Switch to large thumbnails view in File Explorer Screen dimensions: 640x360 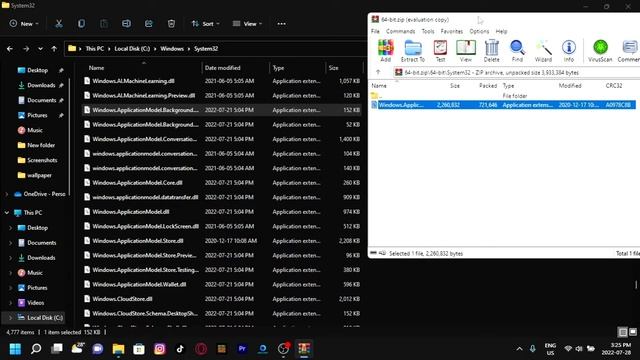[633, 332]
